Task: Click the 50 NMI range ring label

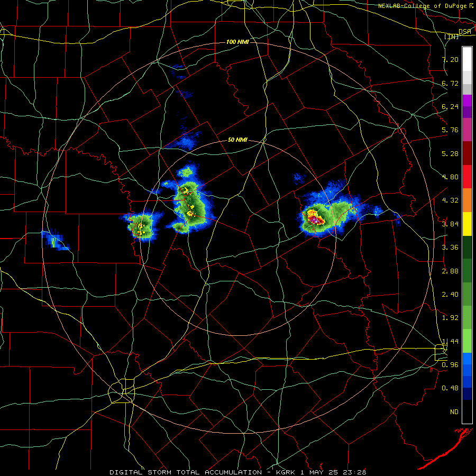Action: point(237,140)
